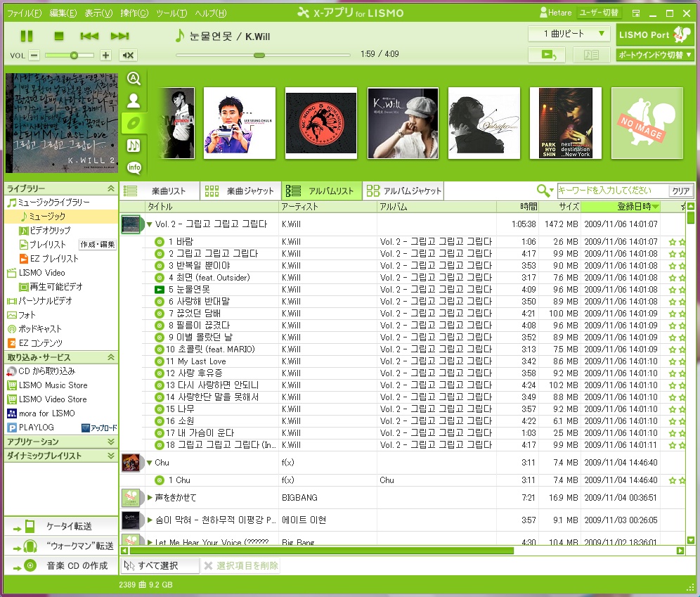
Task: Select ミュージック in the library tree
Action: point(47,217)
